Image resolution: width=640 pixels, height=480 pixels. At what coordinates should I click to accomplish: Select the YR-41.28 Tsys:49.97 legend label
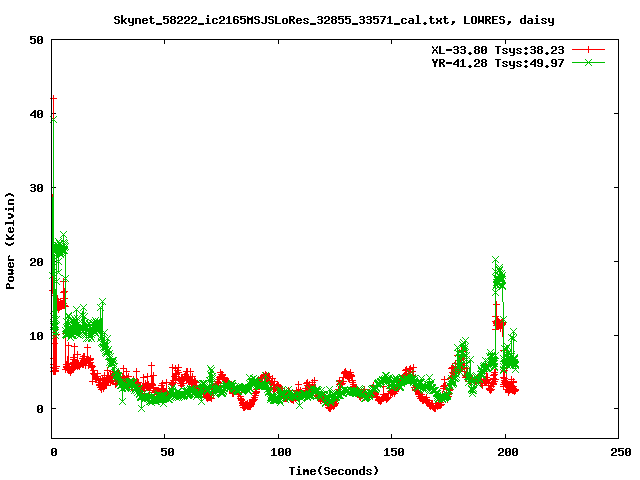498,63
